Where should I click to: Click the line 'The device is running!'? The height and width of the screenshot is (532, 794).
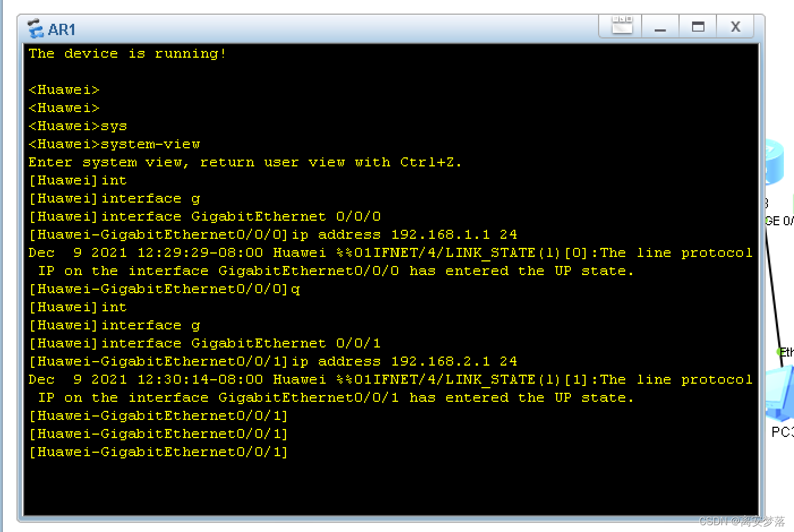tap(127, 54)
